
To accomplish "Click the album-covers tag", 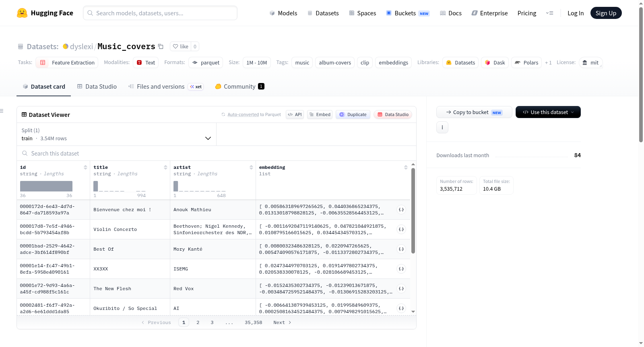I will coord(335,62).
